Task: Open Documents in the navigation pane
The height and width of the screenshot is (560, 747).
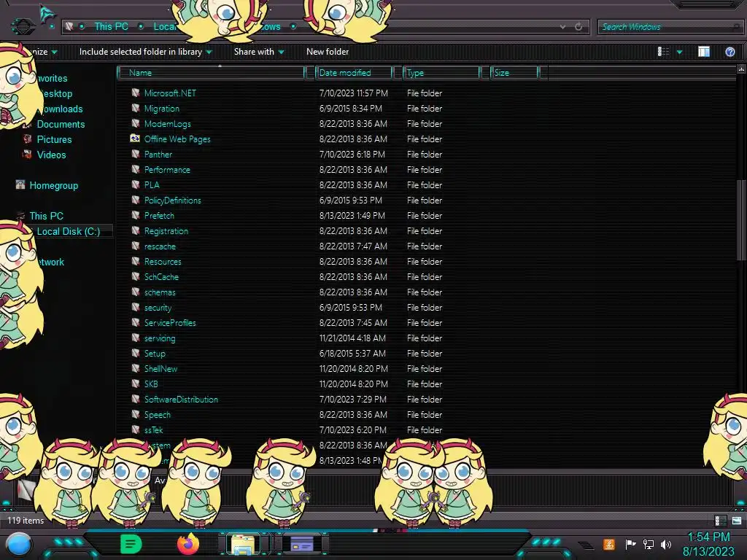Action: pos(61,124)
